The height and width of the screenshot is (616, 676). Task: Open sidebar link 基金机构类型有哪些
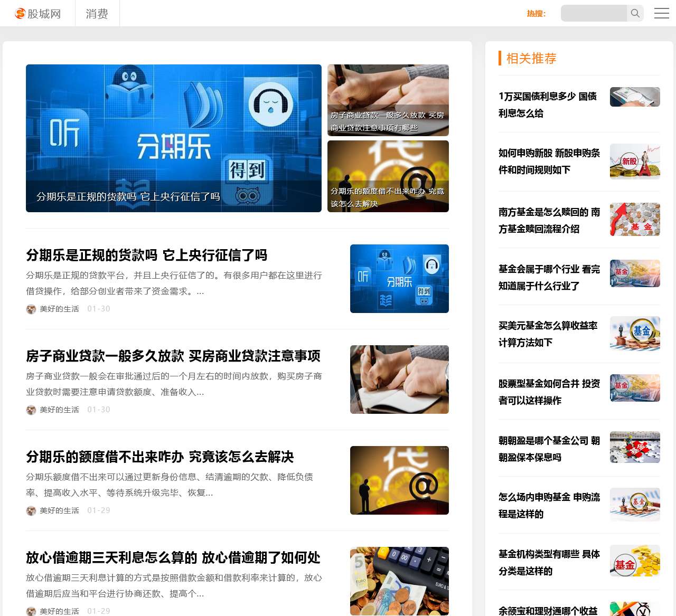click(x=549, y=563)
